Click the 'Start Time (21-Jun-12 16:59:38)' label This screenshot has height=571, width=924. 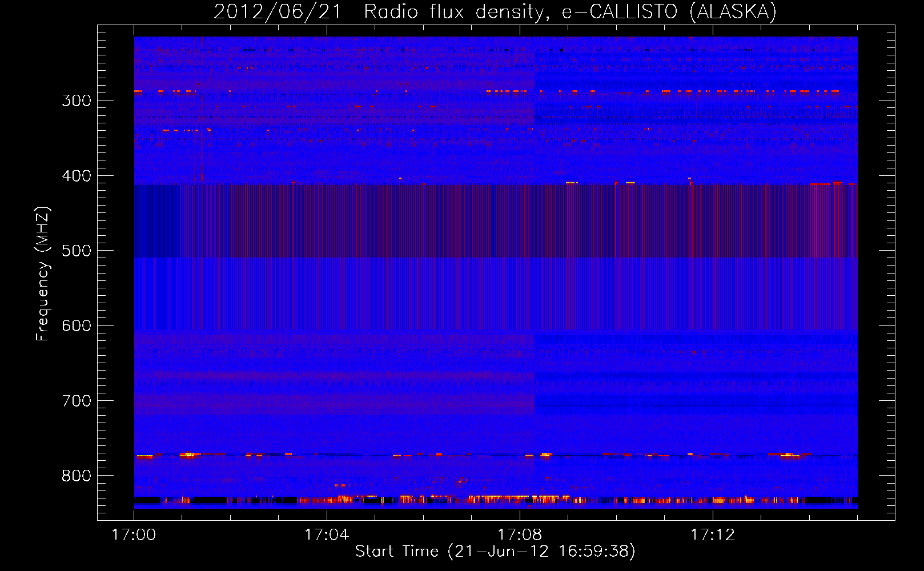(x=495, y=552)
